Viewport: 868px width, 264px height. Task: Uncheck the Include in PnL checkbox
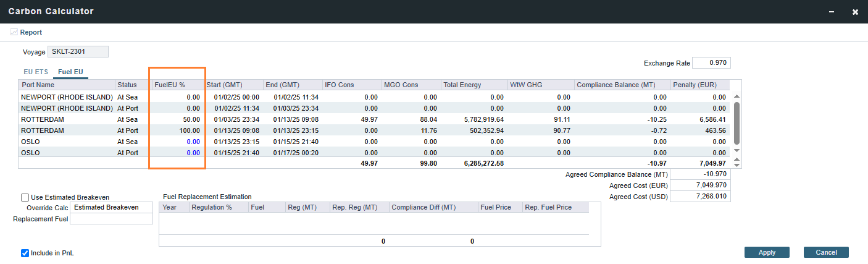pyautogui.click(x=25, y=253)
